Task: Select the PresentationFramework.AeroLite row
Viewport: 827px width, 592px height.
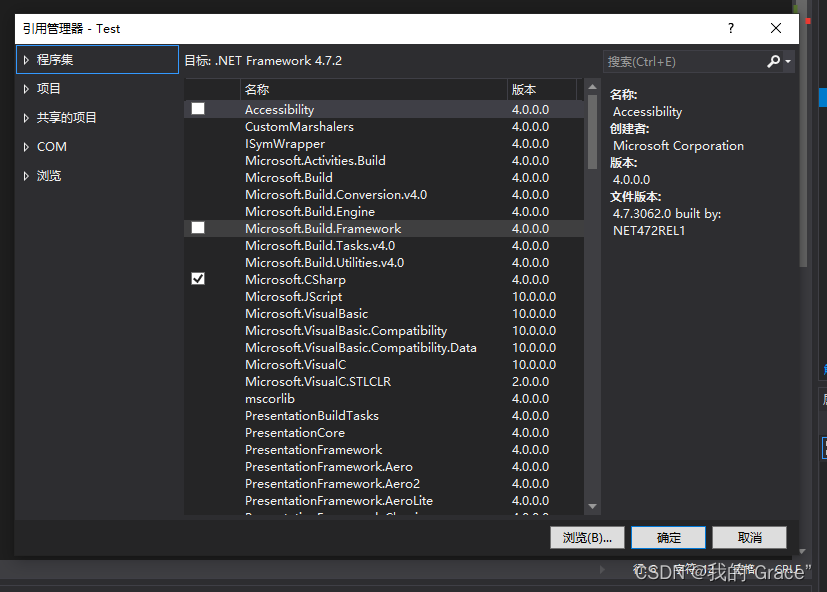Action: coord(384,500)
